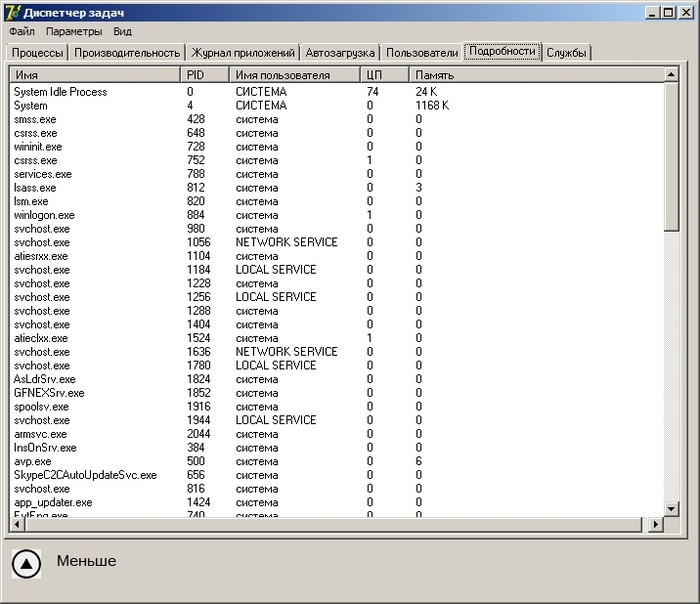The width and height of the screenshot is (700, 604).
Task: Select the Автозагрузка tab
Action: pos(340,53)
